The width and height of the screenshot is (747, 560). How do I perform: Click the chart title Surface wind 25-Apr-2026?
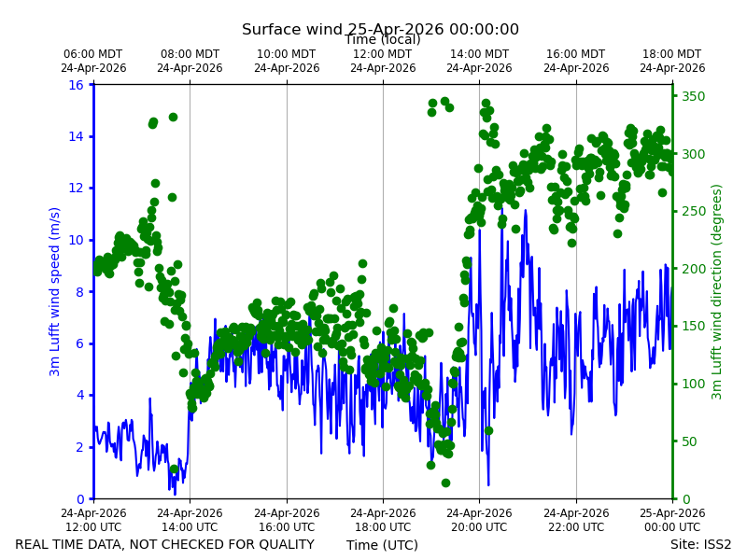tap(380, 29)
